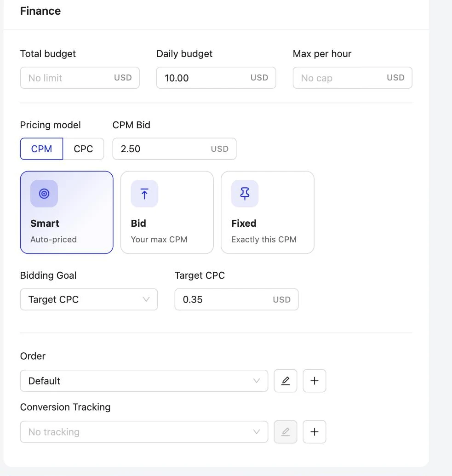Add a new order with plus icon
Image resolution: width=452 pixels, height=476 pixels.
315,381
